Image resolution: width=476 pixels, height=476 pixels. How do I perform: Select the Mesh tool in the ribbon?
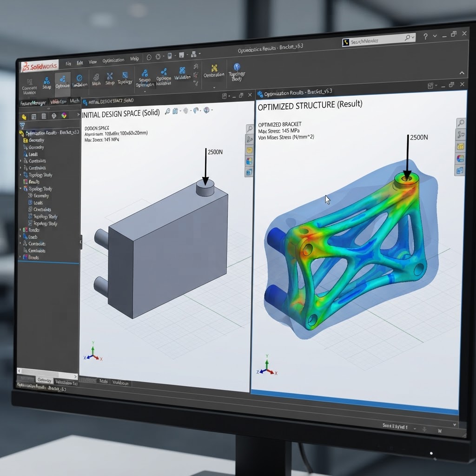pos(96,79)
